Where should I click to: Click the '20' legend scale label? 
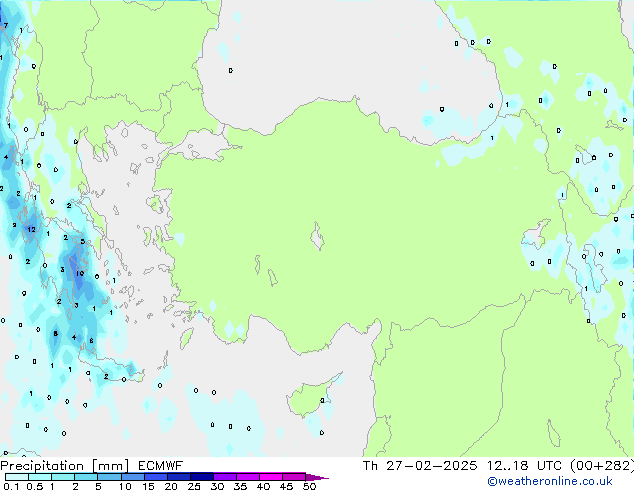point(171,486)
